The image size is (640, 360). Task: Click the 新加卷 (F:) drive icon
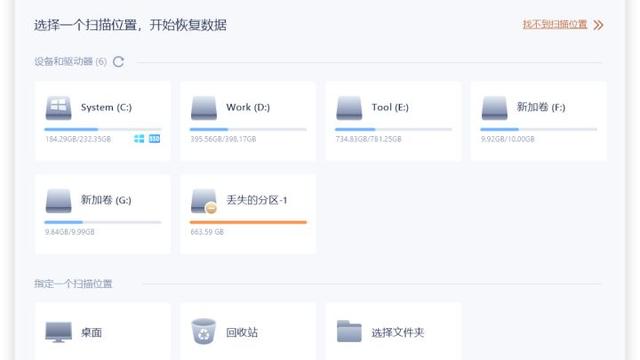494,108
